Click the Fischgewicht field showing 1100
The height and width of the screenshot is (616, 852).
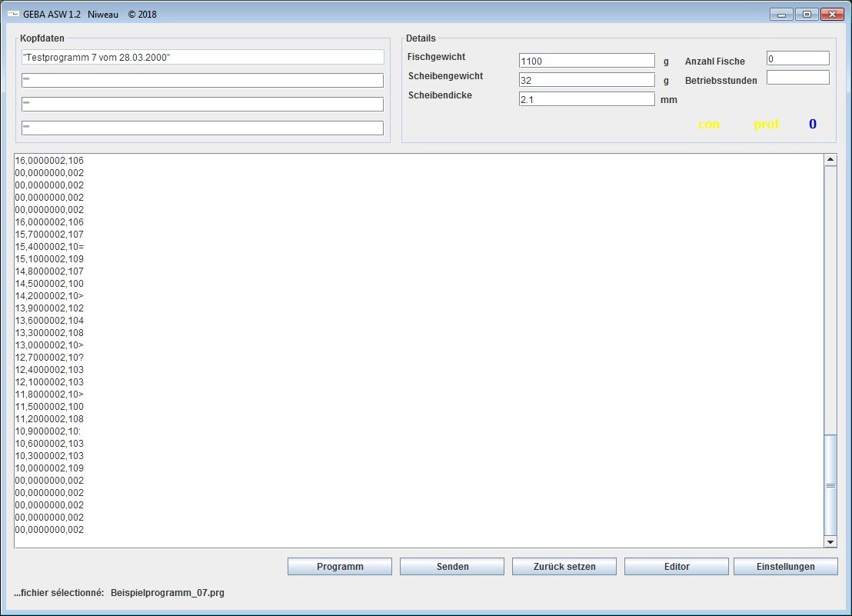(587, 60)
